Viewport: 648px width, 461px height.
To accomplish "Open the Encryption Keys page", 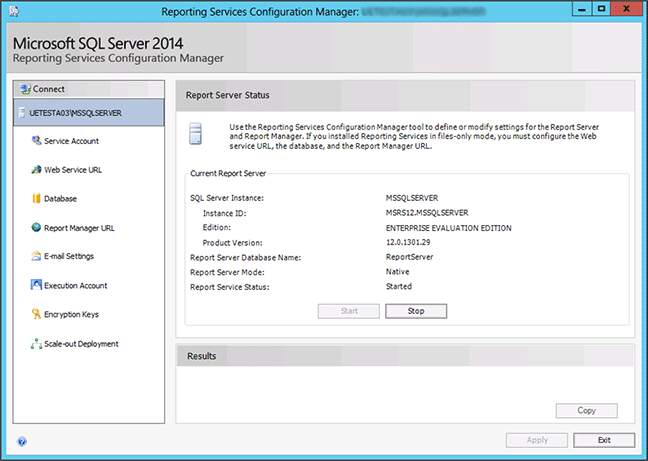I will (x=71, y=314).
